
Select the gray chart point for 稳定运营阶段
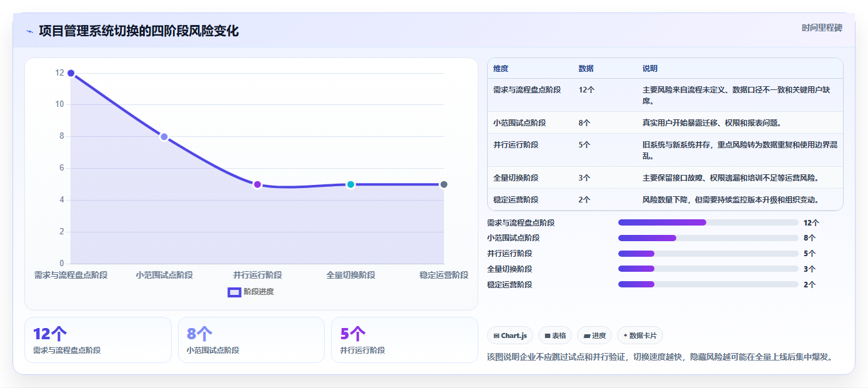click(x=444, y=184)
